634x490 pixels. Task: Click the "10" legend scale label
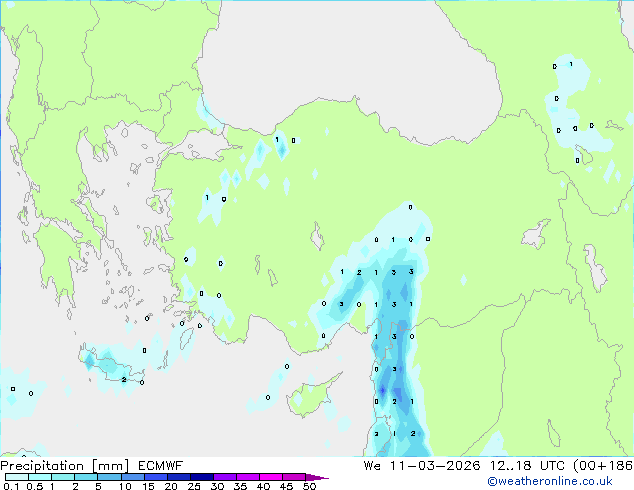[x=125, y=486]
